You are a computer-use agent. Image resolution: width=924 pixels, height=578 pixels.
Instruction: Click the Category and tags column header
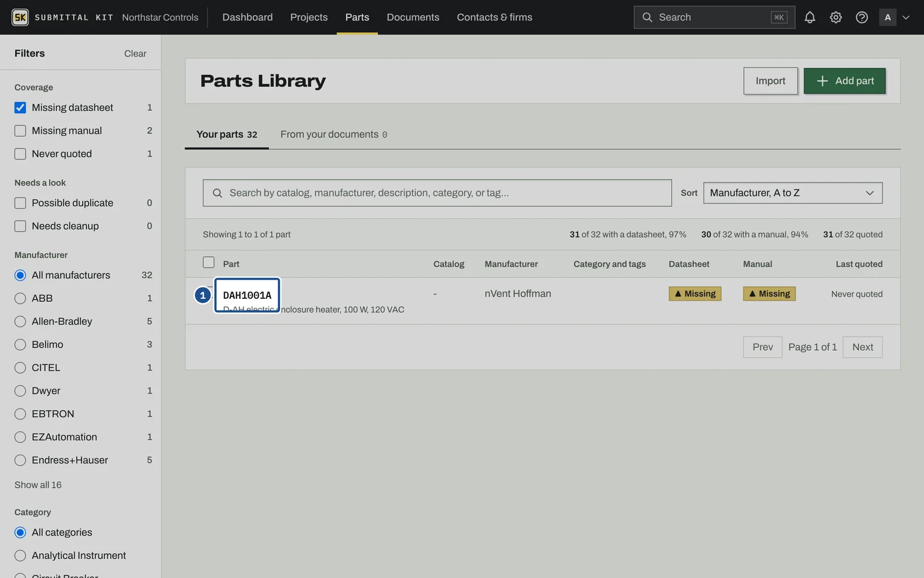(x=610, y=264)
